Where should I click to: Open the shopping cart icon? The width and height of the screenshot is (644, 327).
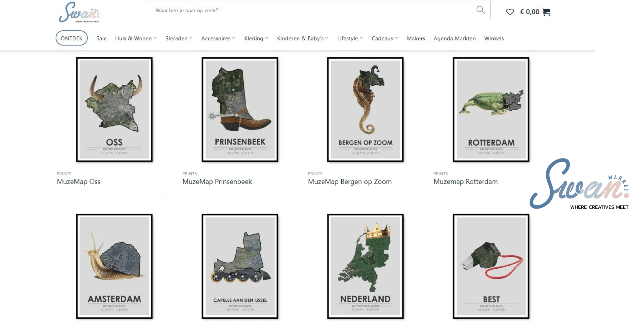click(x=546, y=12)
